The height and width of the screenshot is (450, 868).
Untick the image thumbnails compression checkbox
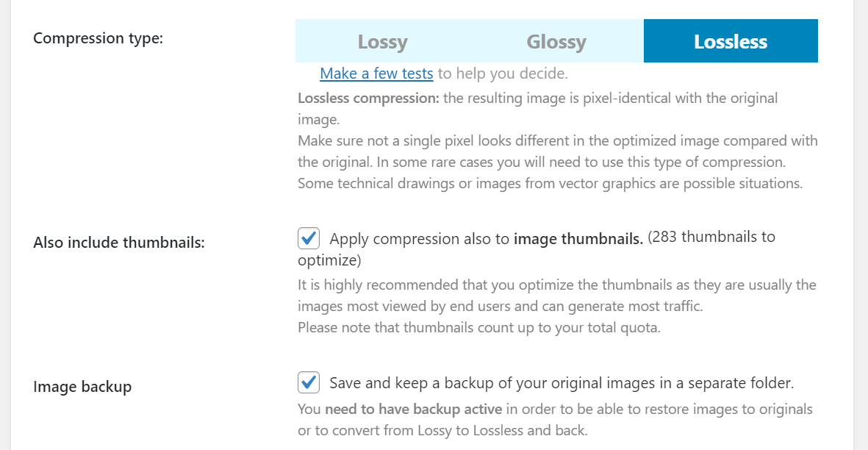coord(309,238)
